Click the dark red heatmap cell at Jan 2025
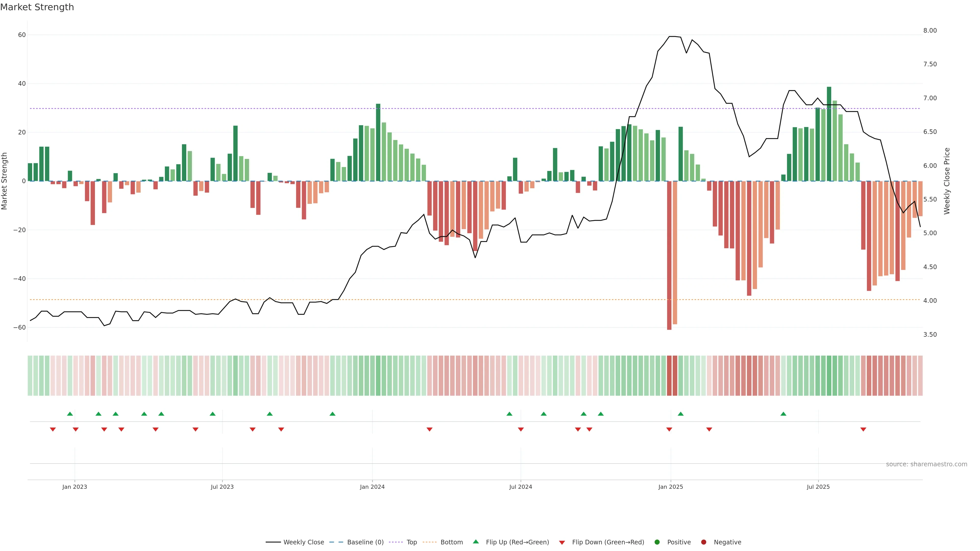980x551 pixels. [x=669, y=375]
